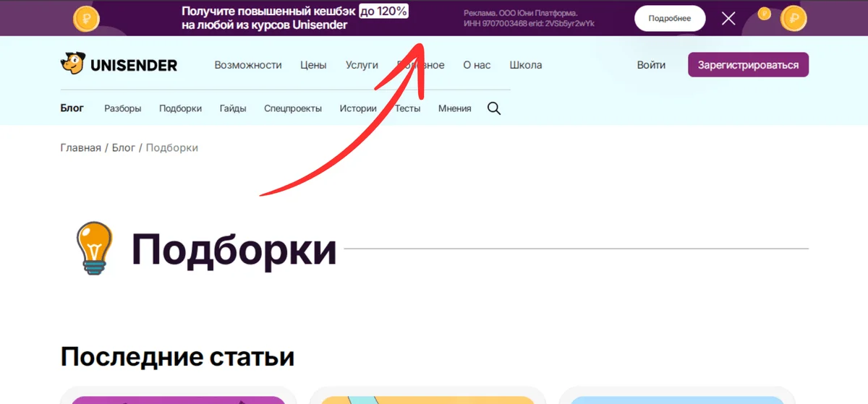868x404 pixels.
Task: Switch to the "Спецпроекты" blog category
Action: [293, 108]
